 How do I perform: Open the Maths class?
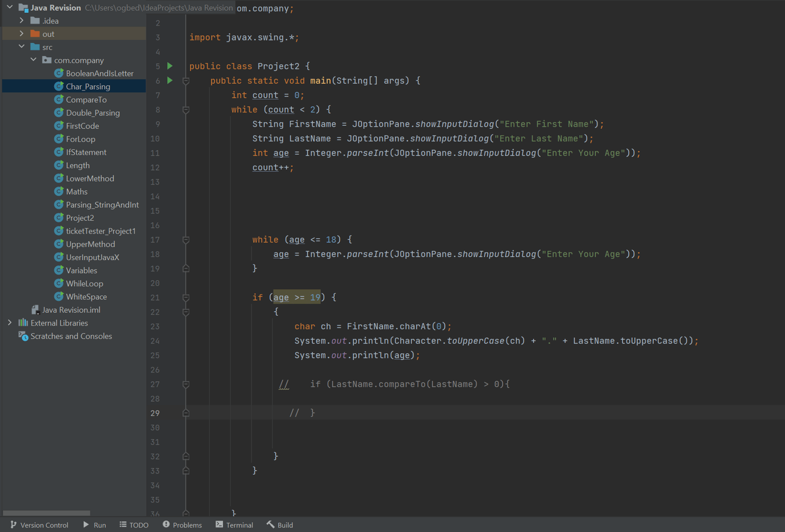click(x=77, y=192)
